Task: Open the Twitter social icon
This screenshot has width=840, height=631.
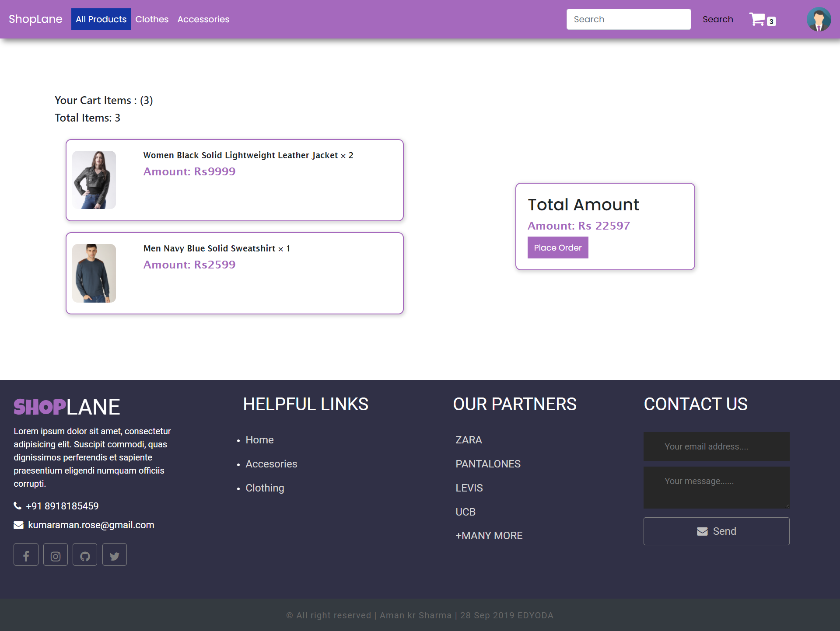Action: [115, 554]
